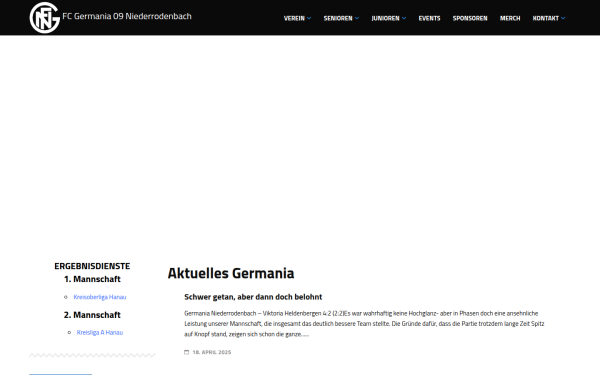600x375 pixels.
Task: Go to the Events page
Action: point(429,18)
